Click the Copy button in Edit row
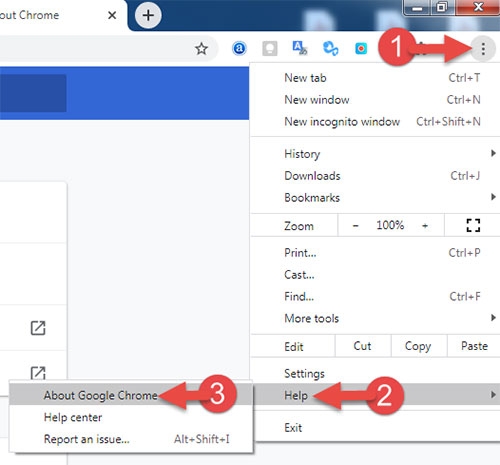The width and height of the screenshot is (500, 465). point(418,346)
